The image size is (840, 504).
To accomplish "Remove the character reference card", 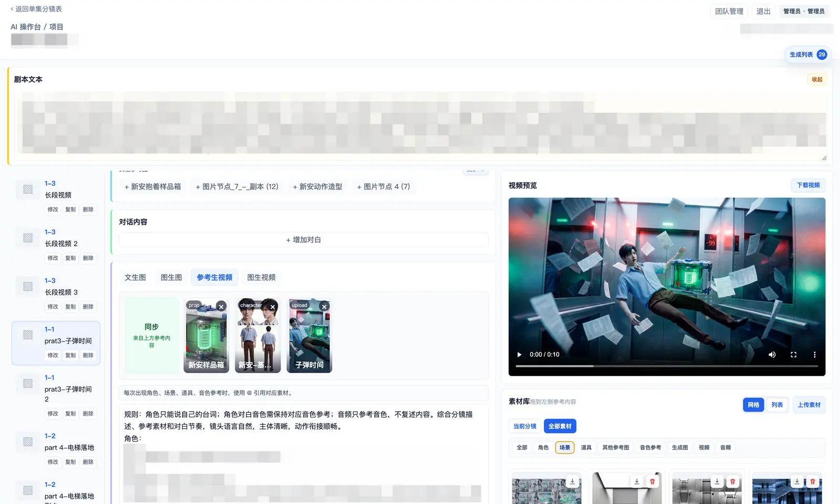I will (x=272, y=307).
